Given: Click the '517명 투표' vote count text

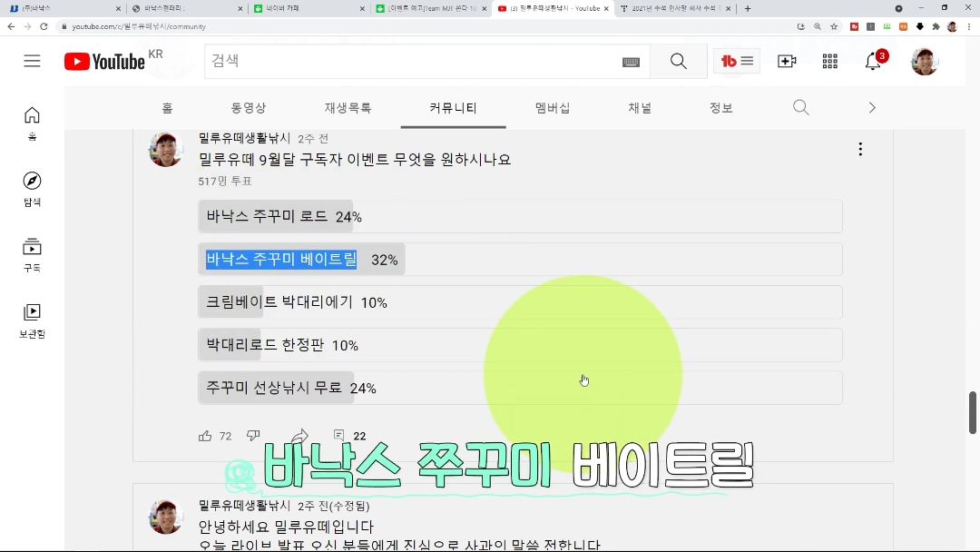Looking at the screenshot, I should 225,181.
